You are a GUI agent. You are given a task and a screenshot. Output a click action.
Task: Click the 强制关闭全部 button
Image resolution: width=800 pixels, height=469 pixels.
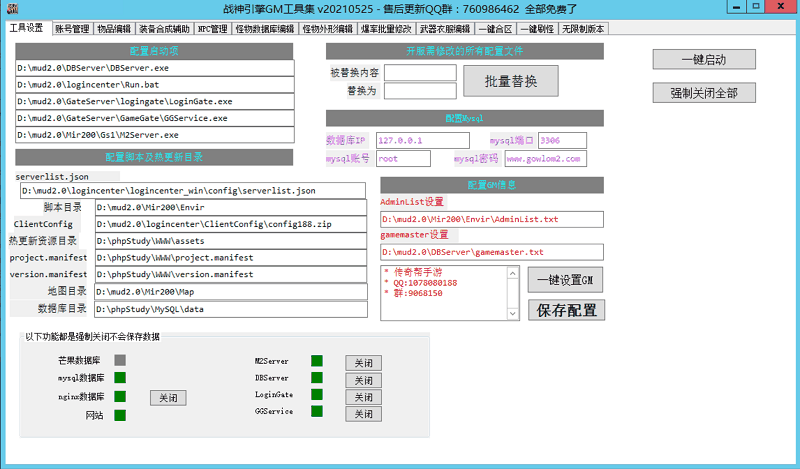point(704,93)
